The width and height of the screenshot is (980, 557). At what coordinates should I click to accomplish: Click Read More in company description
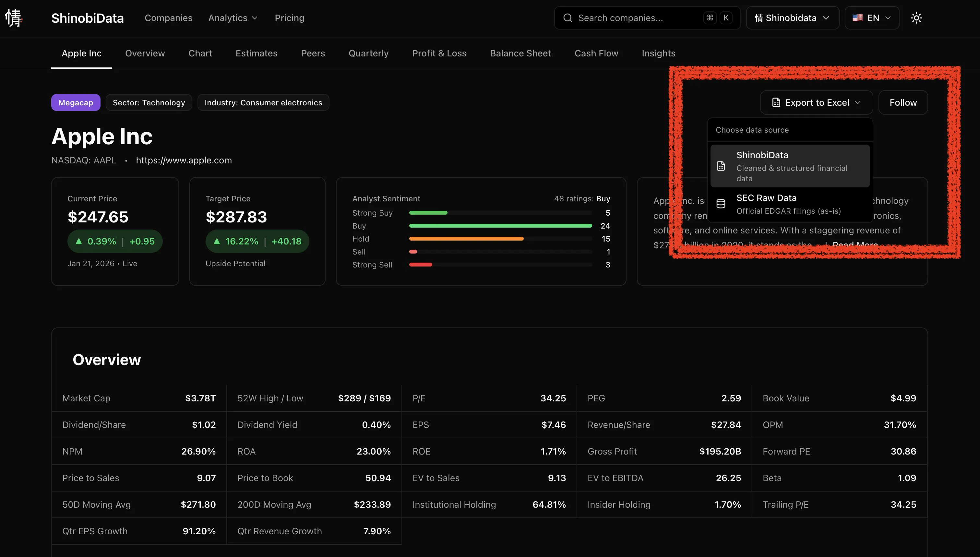(x=855, y=244)
